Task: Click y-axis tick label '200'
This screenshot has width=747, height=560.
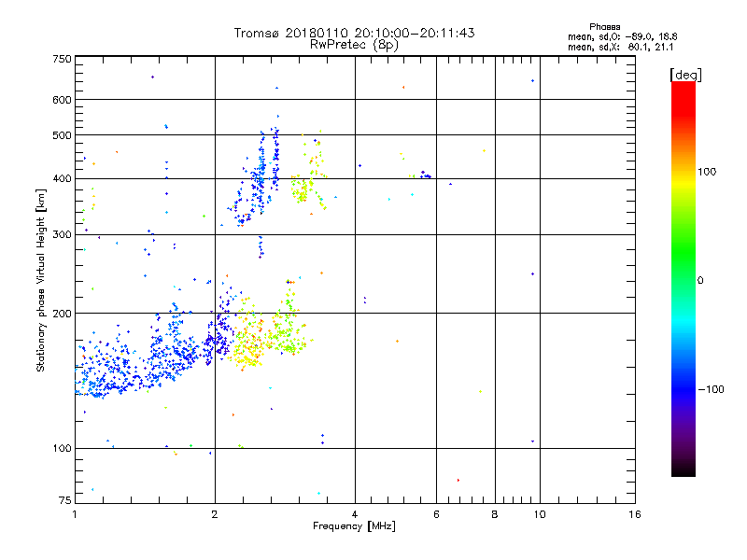Action: coord(62,314)
